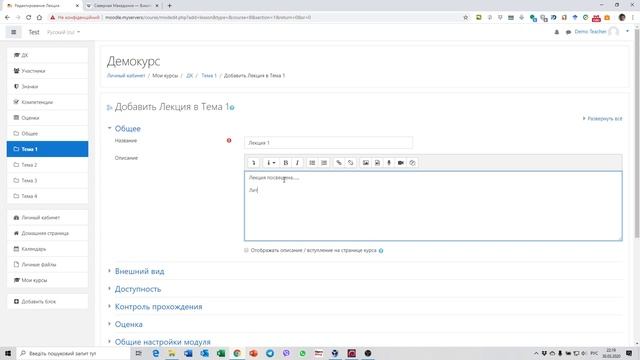Insert an image into the description
Viewport: 640px width, 360px height.
(366, 163)
